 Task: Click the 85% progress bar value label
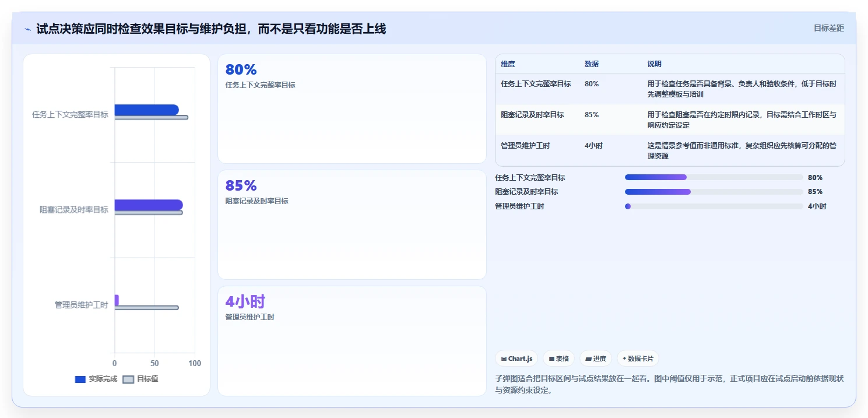click(x=815, y=192)
